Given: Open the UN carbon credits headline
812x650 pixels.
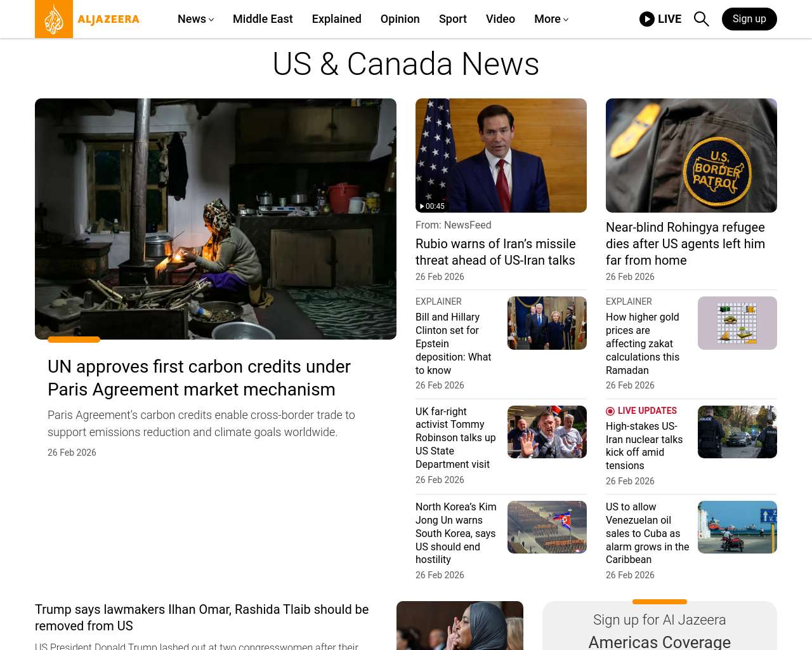Looking at the screenshot, I should 199,378.
